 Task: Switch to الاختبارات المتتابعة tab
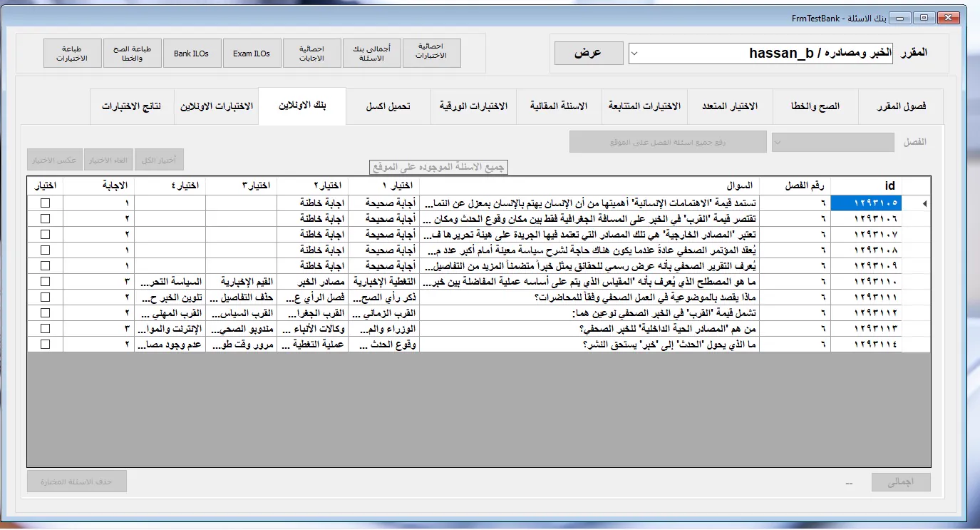[x=644, y=106]
